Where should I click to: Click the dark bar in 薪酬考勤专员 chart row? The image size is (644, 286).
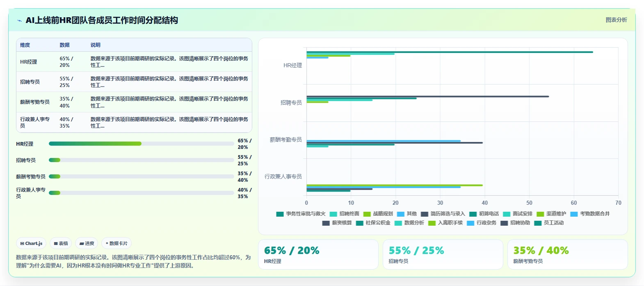[395, 143]
